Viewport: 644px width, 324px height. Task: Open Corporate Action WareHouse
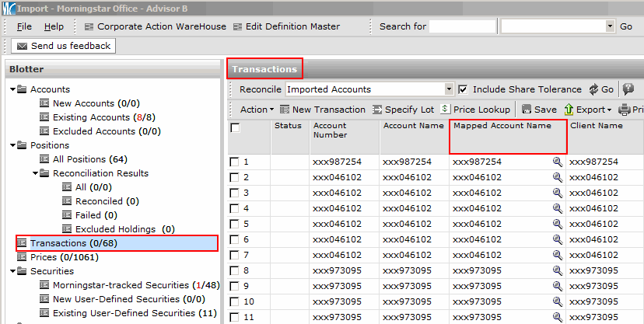[x=89, y=26]
